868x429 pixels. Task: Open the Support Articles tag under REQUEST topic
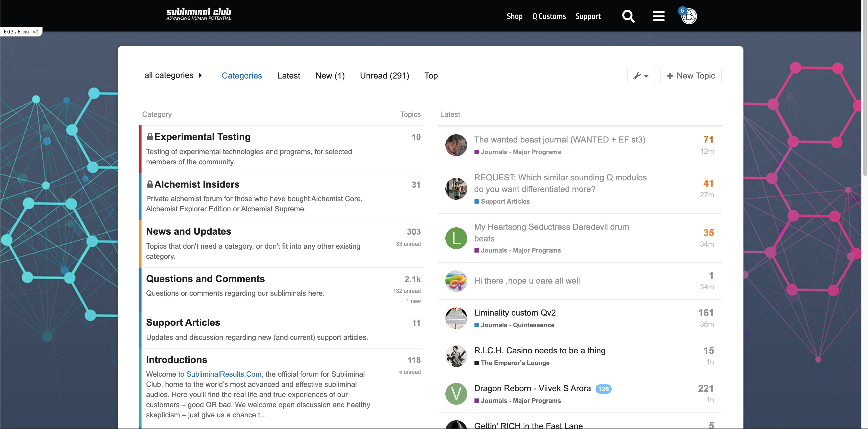tap(502, 201)
